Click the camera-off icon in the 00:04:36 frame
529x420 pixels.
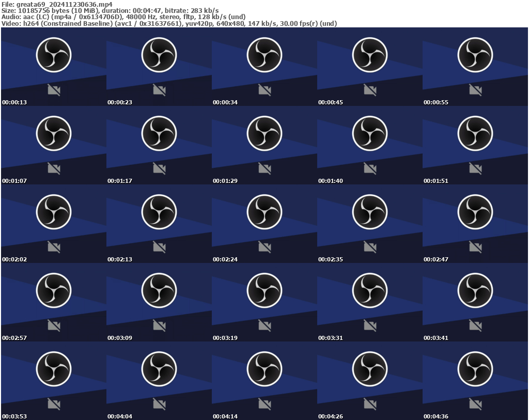(x=475, y=405)
